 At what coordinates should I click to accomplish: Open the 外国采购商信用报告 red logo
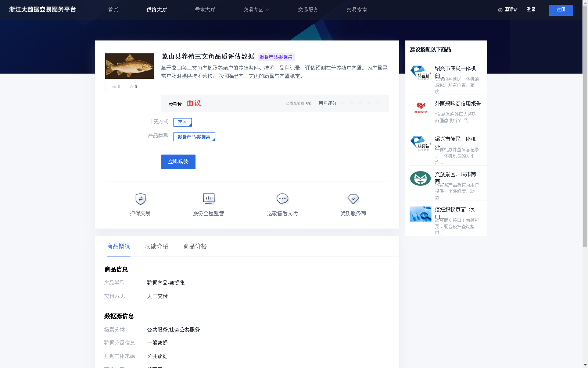pos(420,107)
